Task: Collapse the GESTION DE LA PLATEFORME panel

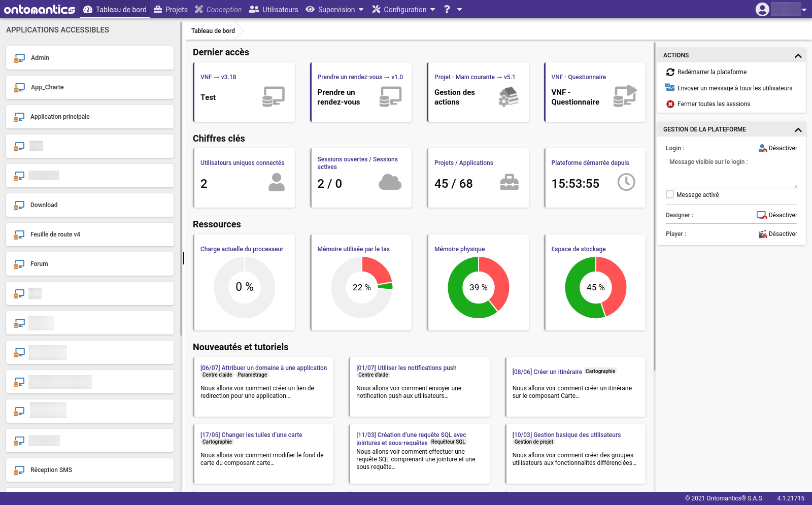Action: click(798, 129)
